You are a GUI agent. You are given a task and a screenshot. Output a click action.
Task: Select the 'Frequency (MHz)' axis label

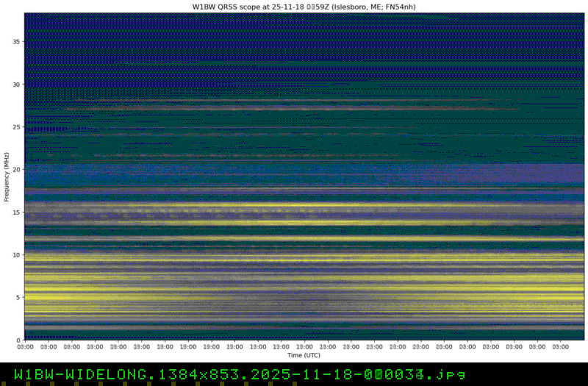click(7, 176)
